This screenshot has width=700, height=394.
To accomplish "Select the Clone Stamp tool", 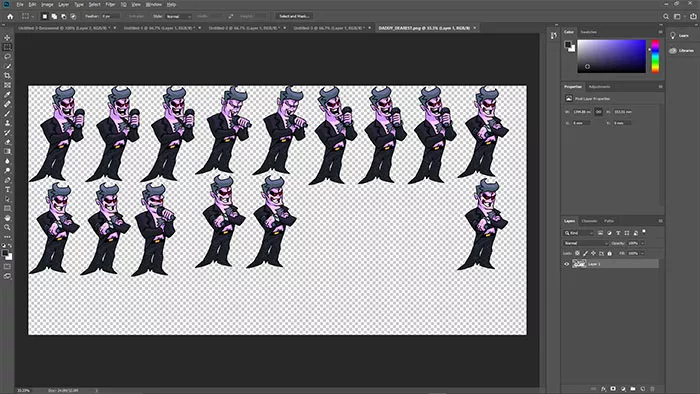I will 7,123.
